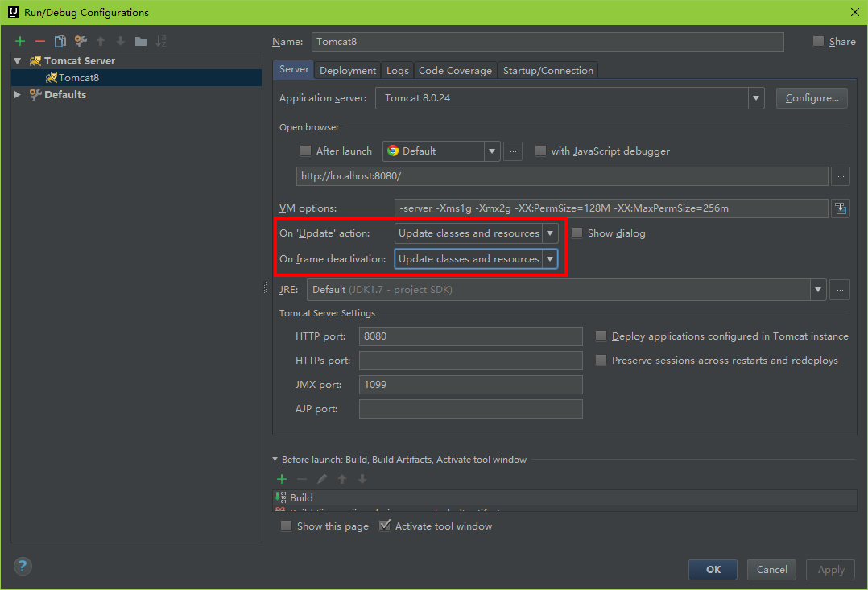868x590 pixels.
Task: Switch to the Deployment tab
Action: [x=348, y=71]
